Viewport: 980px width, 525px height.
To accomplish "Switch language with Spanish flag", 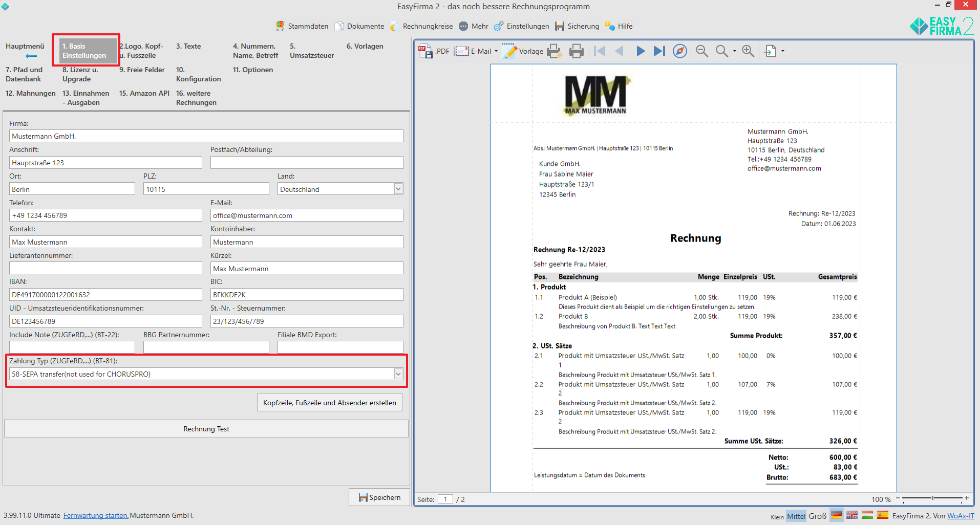I will coord(883,515).
